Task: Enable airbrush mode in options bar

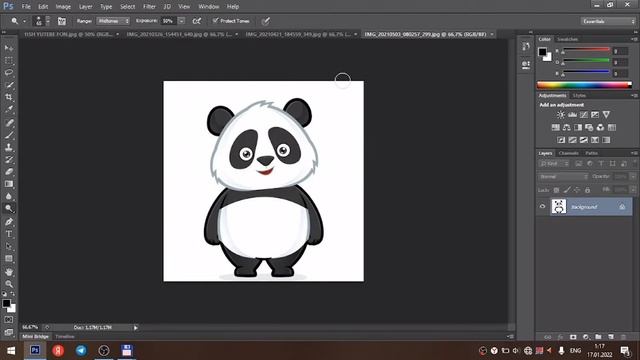Action: coord(197,21)
